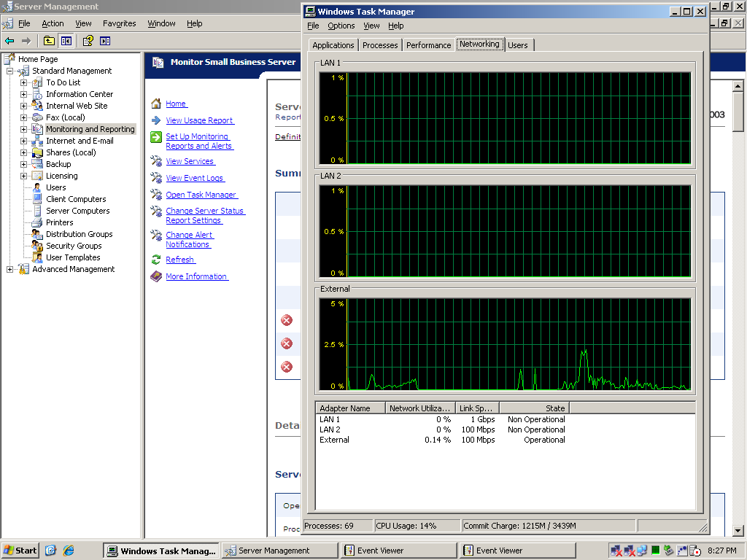Select the LAN 2 adapter row
The width and height of the screenshot is (747, 560).
[x=442, y=429]
